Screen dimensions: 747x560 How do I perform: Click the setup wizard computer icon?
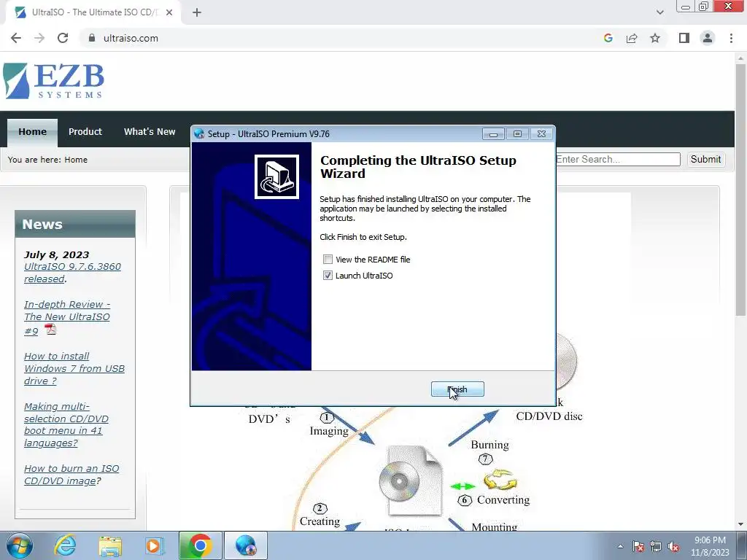276,176
